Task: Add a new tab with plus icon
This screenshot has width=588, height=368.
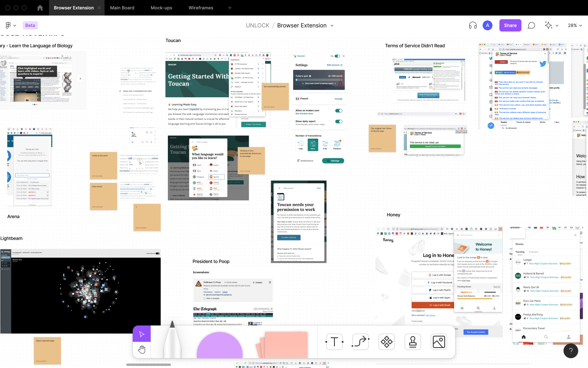Action: [x=230, y=8]
